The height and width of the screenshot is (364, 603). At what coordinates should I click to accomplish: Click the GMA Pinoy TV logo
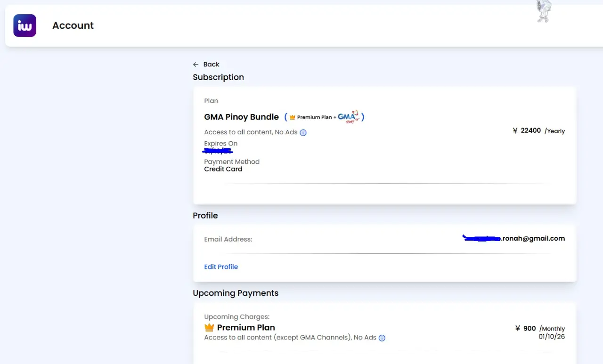349,117
